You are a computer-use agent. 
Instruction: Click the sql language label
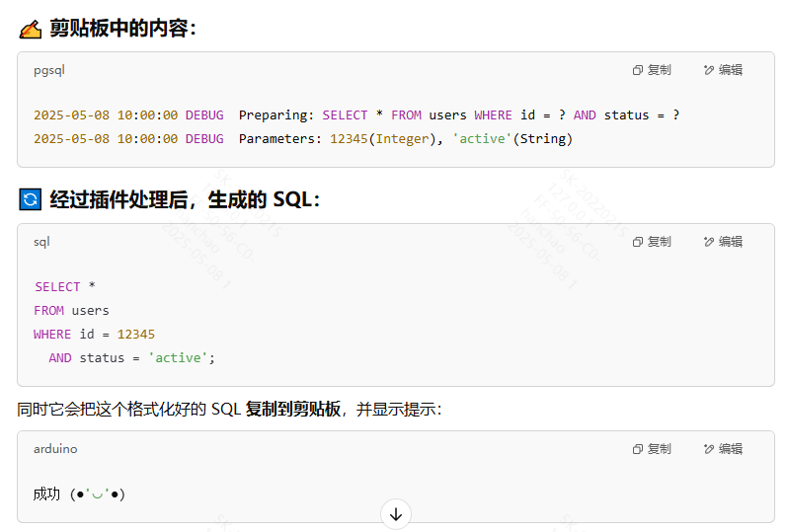(x=41, y=242)
